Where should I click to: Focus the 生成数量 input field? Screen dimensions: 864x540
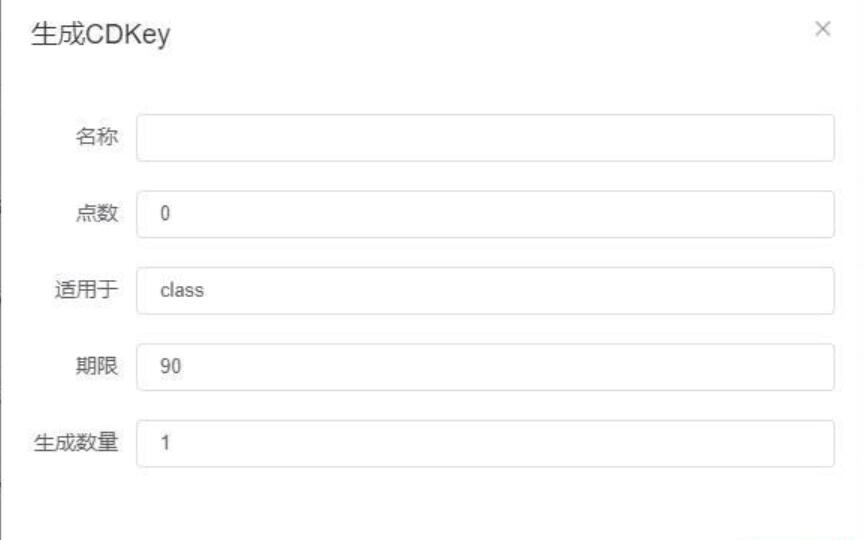[485, 444]
